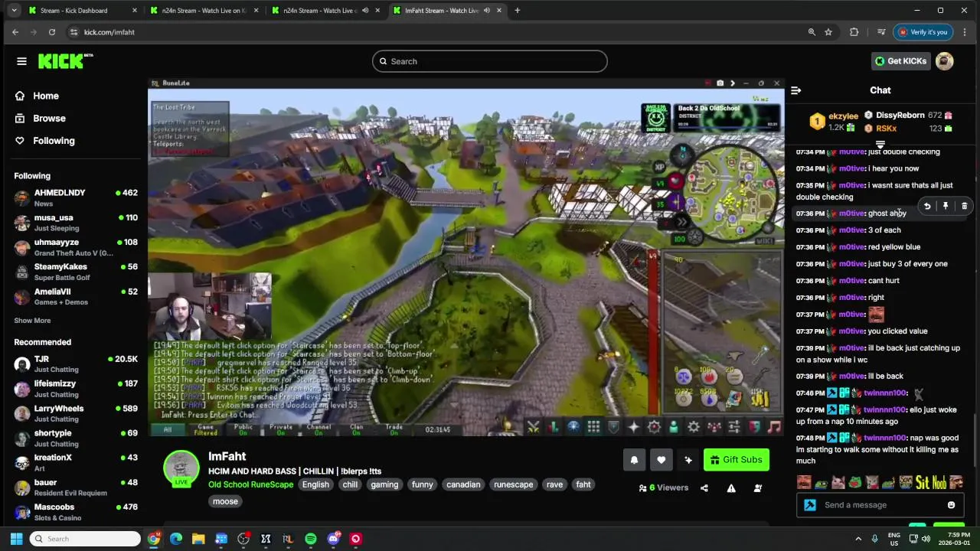Open Microsoft Edge from the taskbar

pyautogui.click(x=176, y=539)
